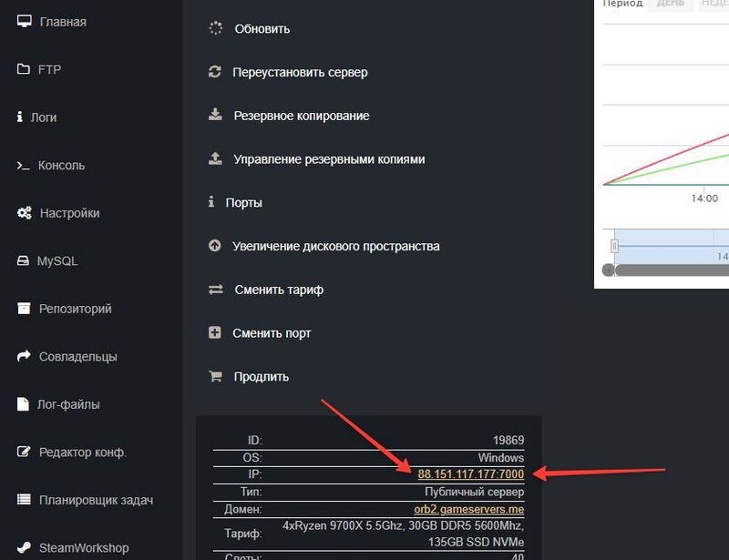The image size is (729, 560).
Task: Click the upload icon beside Управление резервными копиями
Action: coord(215,158)
